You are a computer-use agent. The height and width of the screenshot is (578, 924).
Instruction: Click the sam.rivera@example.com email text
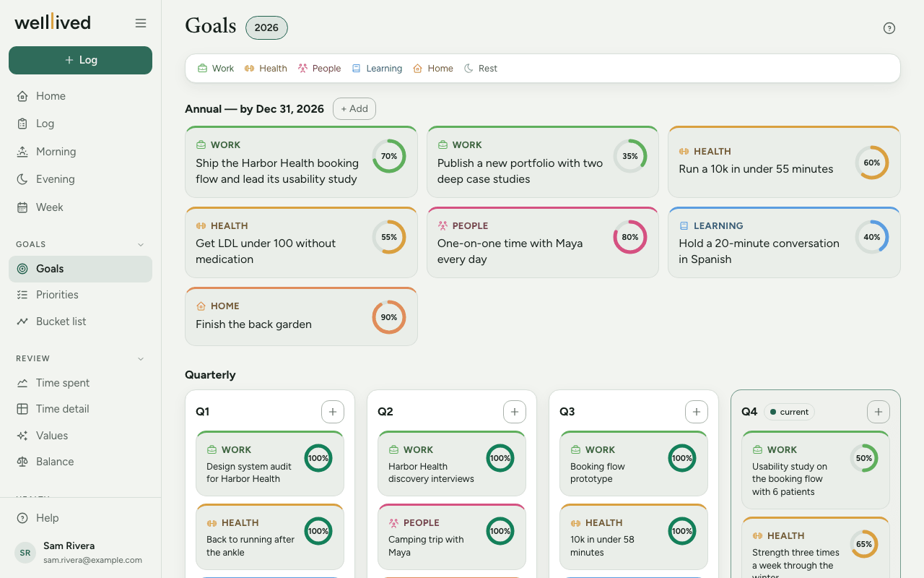[x=92, y=560]
